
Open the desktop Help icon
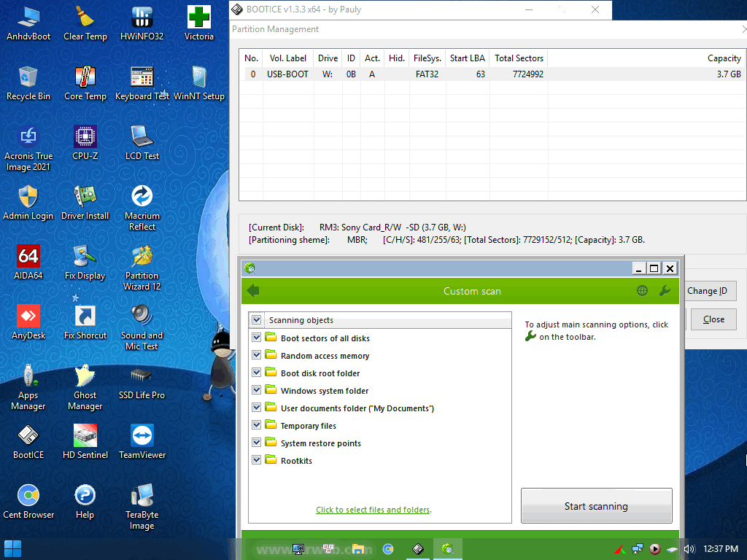tap(85, 502)
